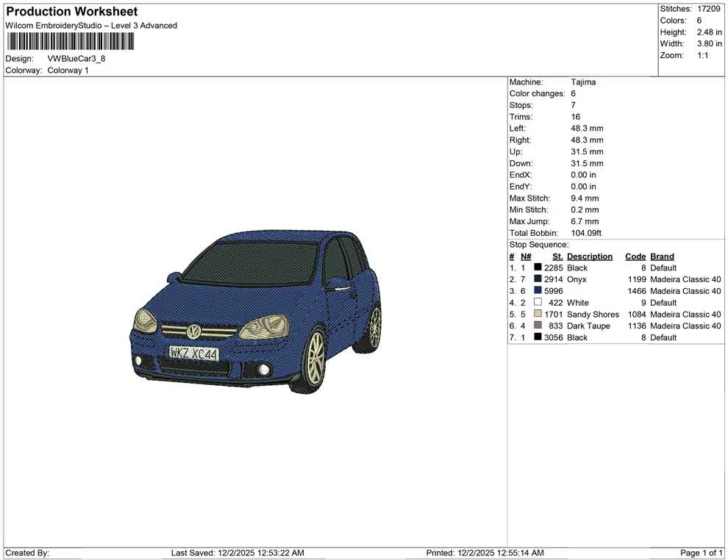
Task: Click the Code column header
Action: [x=635, y=256]
